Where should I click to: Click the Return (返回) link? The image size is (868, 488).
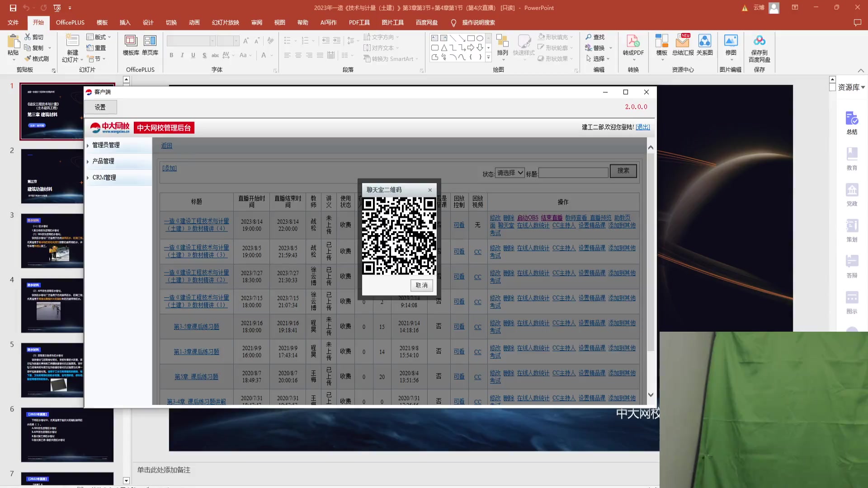167,146
